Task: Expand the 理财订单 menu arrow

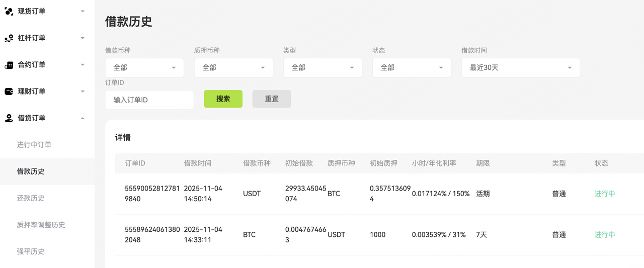Action: pyautogui.click(x=83, y=91)
